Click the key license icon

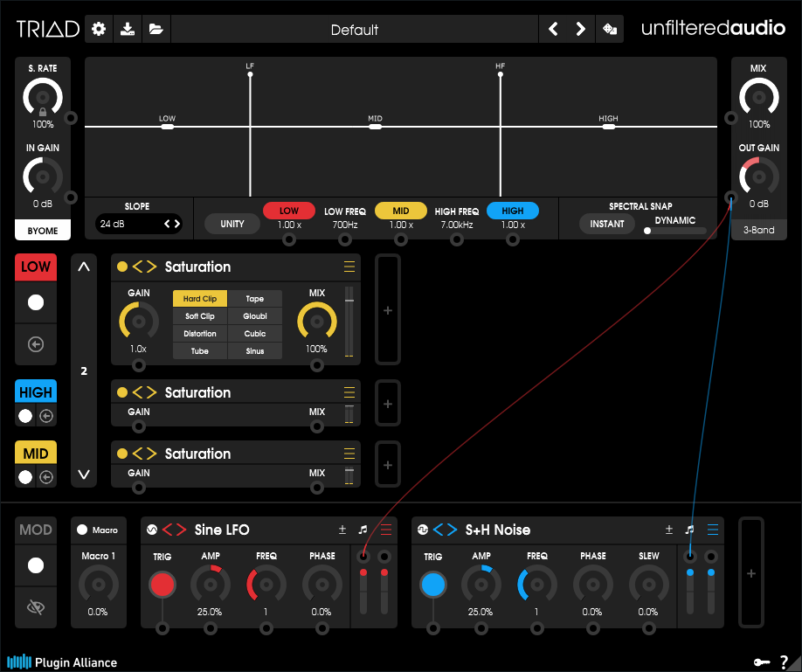pos(762,662)
